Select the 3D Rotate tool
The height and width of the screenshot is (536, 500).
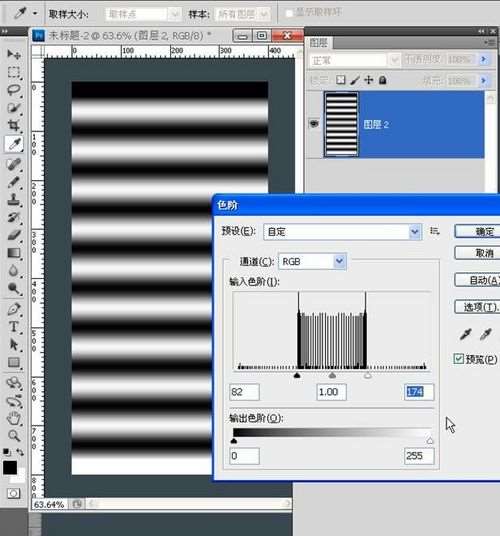14,382
